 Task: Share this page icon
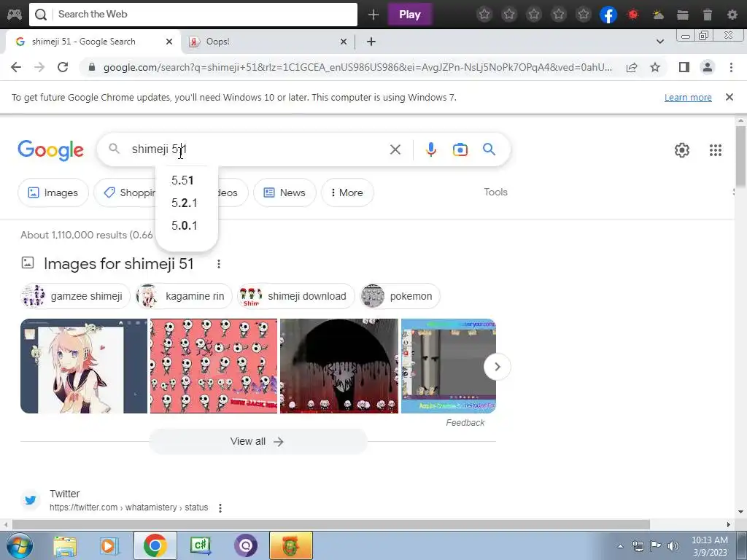pos(632,67)
